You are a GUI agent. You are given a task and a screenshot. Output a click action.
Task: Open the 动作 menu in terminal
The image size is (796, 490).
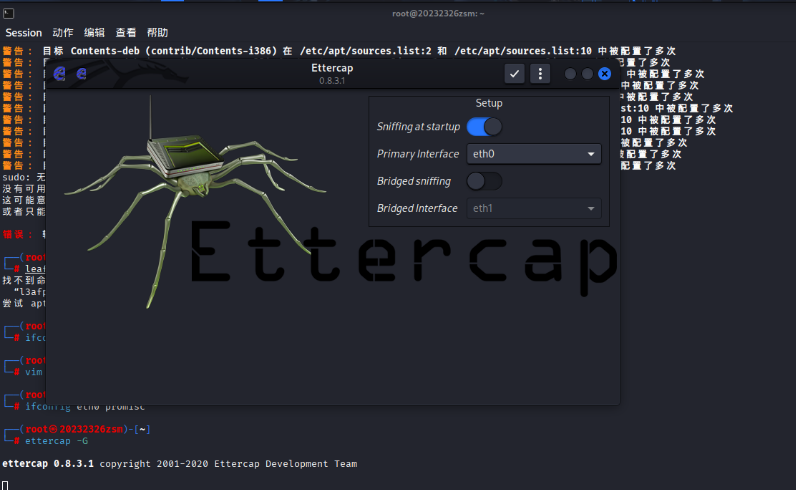pyautogui.click(x=63, y=32)
